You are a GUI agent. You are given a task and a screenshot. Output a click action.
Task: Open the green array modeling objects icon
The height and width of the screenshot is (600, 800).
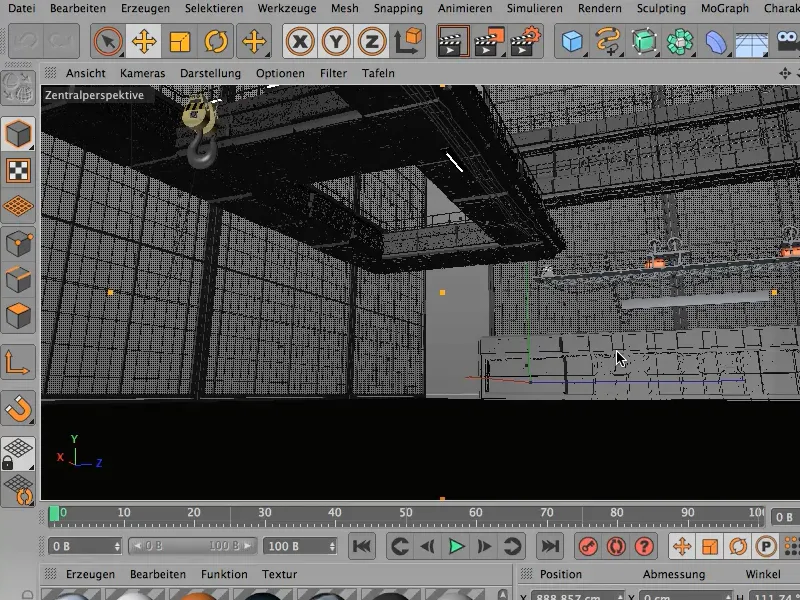coord(680,41)
